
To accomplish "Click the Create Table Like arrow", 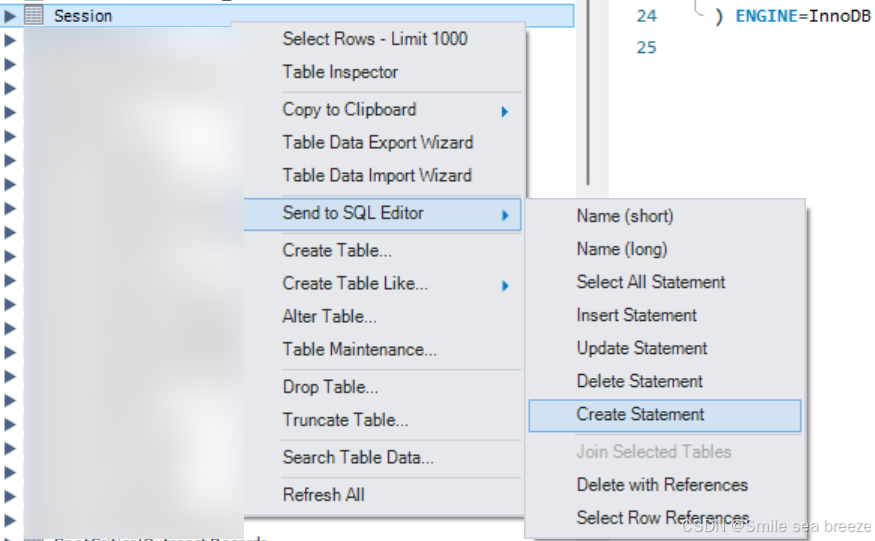I will coord(505,286).
